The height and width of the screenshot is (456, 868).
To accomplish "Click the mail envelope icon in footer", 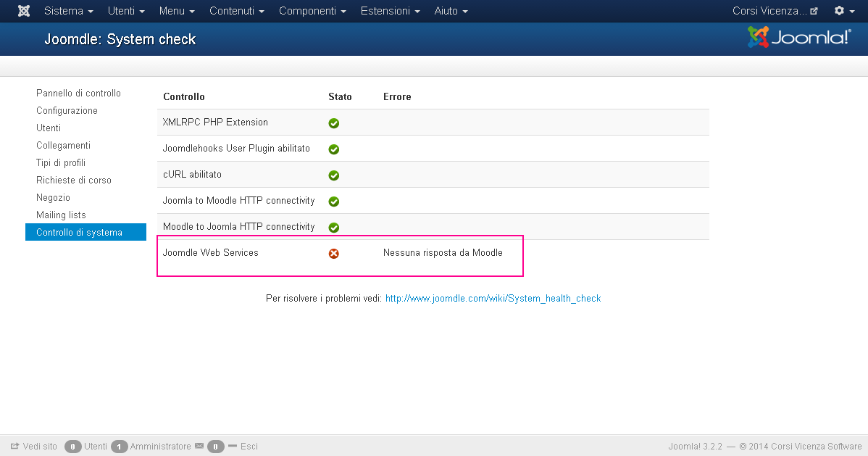I will 199,447.
